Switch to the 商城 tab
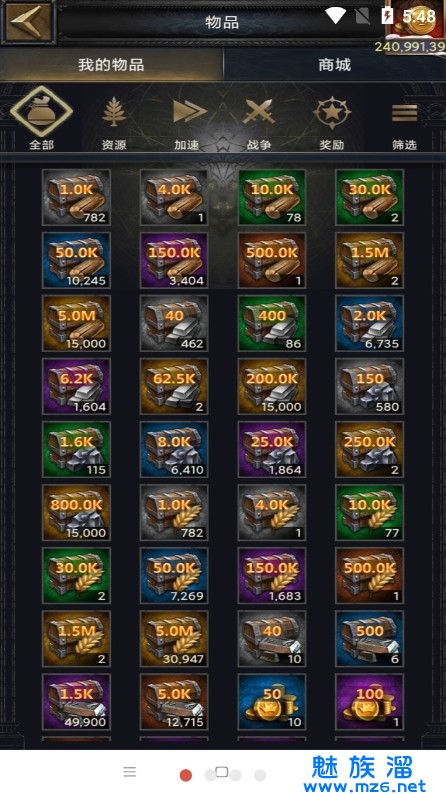This screenshot has height=794, width=446. pos(335,65)
